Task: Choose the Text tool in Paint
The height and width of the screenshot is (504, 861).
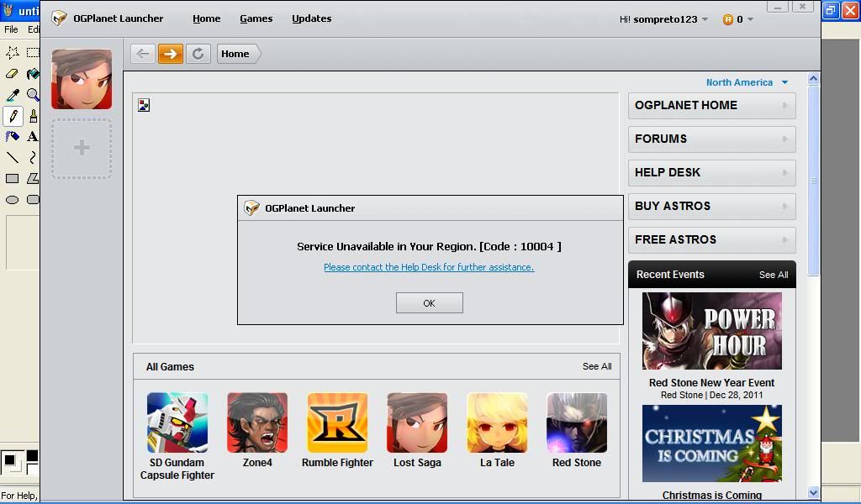Action: point(33,137)
